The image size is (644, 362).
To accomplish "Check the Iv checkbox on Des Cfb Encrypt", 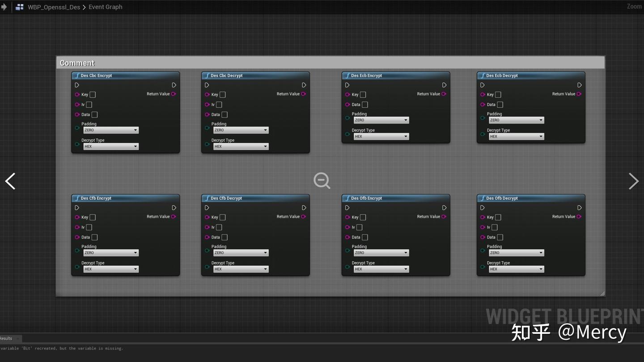I will coord(89,227).
